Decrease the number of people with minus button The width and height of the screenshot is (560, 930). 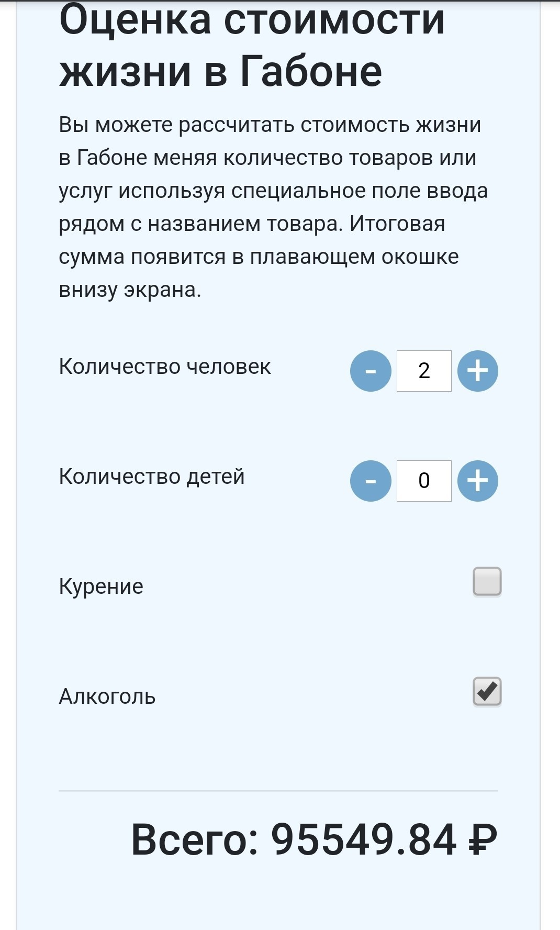point(371,371)
